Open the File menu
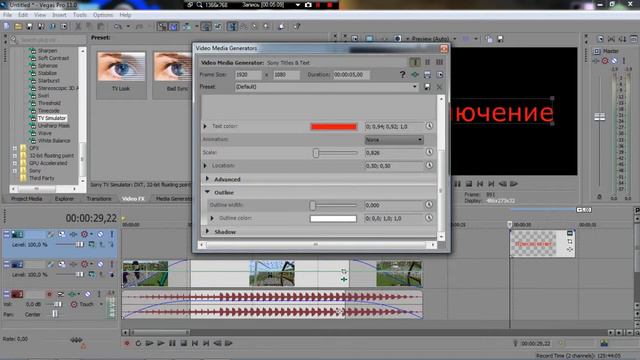This screenshot has height=360, width=640. tap(7, 15)
